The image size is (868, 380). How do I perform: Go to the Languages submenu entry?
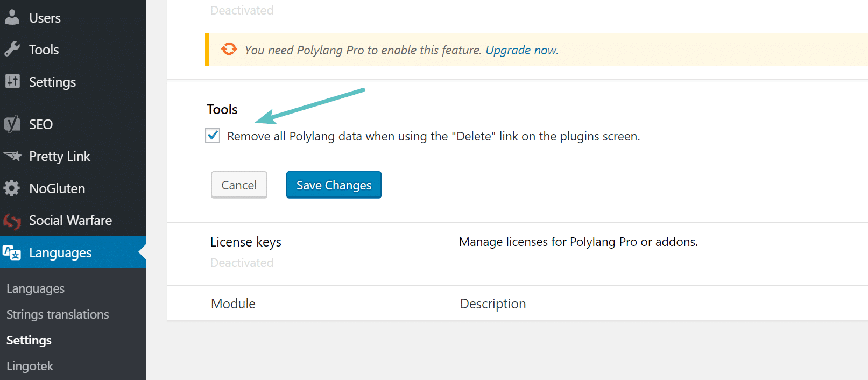click(x=35, y=288)
